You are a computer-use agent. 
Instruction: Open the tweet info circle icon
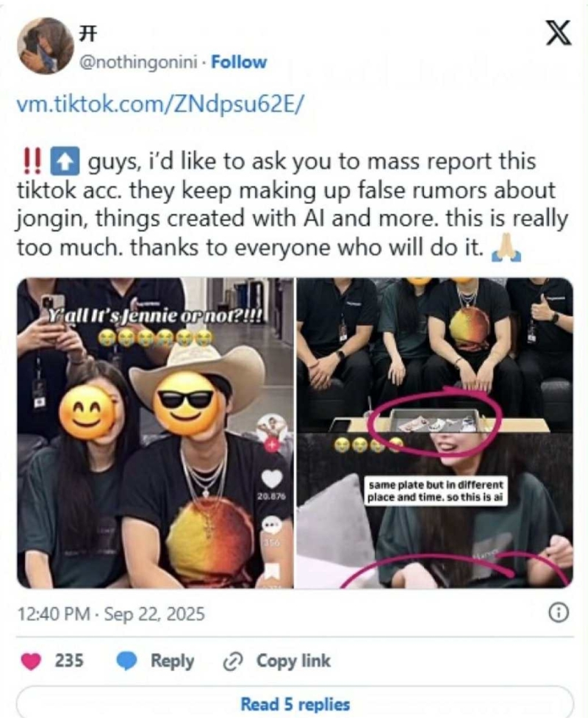(559, 613)
